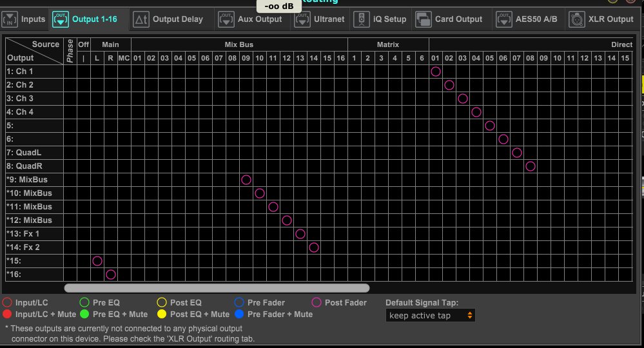Open the Default Signal Tap dropdown
644x348 pixels.
431,316
